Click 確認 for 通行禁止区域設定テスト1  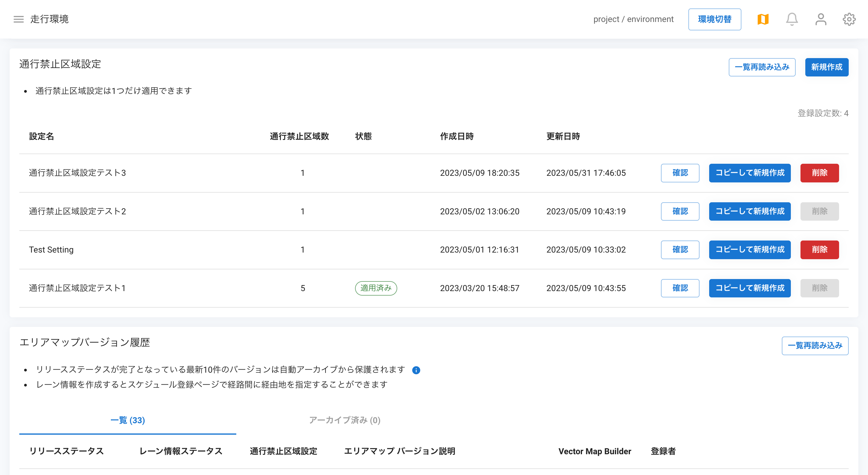[680, 288]
